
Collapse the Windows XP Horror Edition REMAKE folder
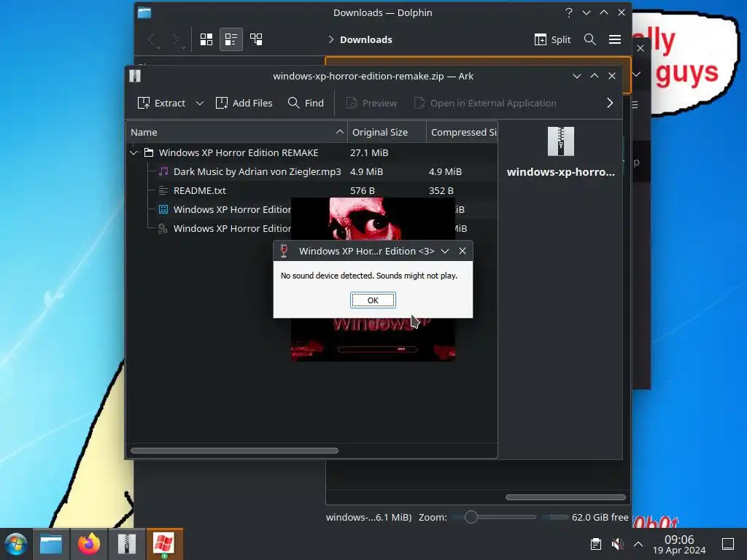point(134,153)
